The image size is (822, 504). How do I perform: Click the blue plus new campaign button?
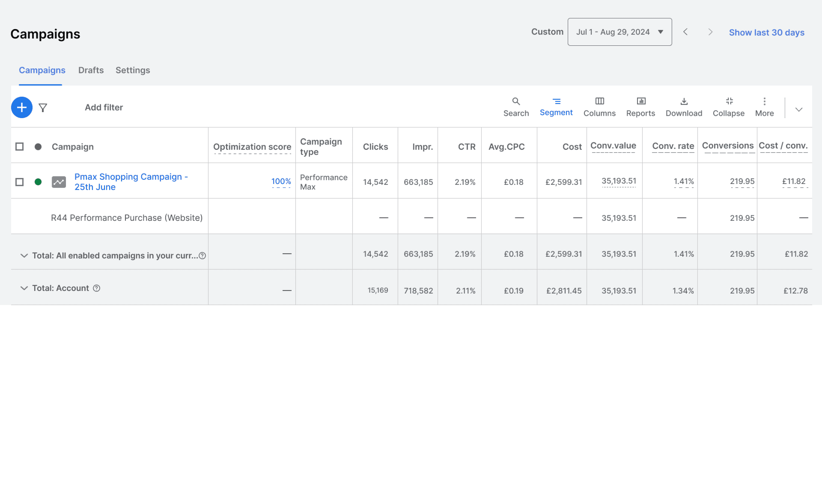22,107
